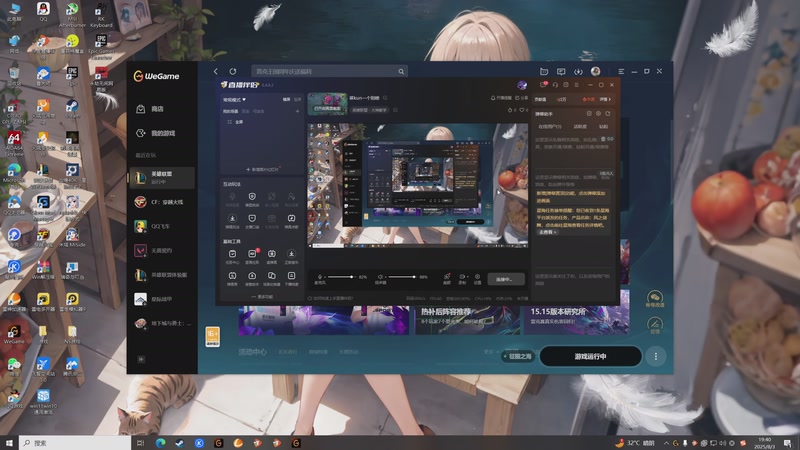Open the WeGame user avatar in top bar
The image size is (800, 450).
click(595, 71)
